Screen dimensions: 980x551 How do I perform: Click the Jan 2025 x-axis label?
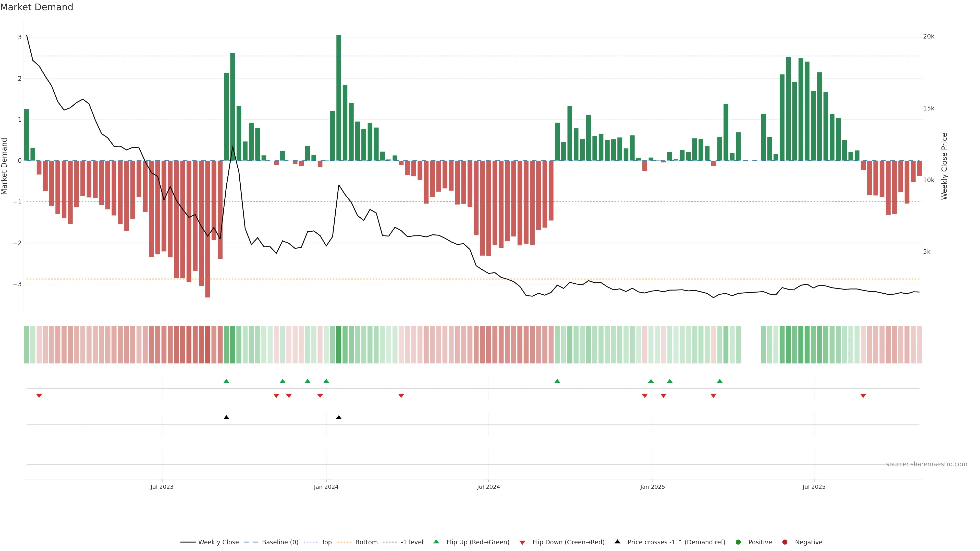coord(653,487)
